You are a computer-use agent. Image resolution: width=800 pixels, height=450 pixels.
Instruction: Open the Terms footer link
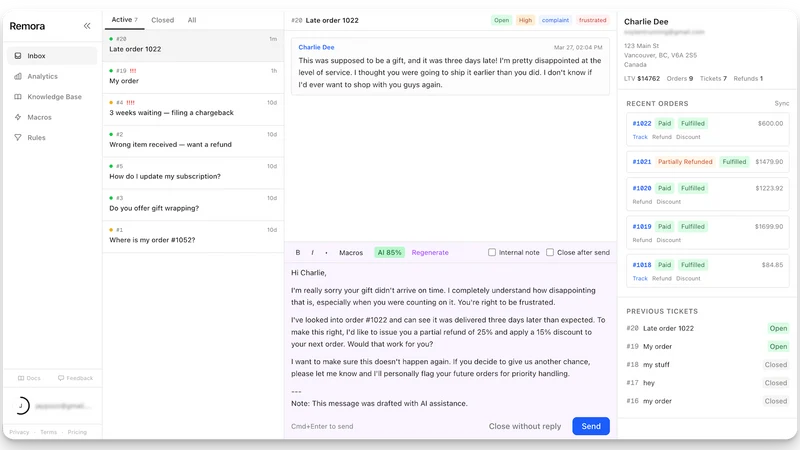[x=48, y=432]
